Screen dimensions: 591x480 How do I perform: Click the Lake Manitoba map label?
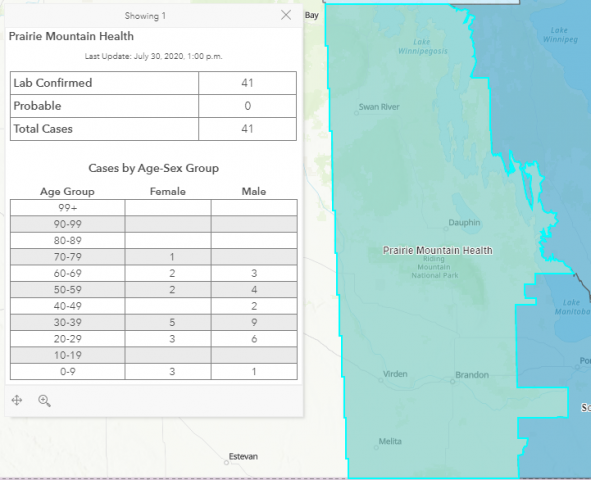click(x=572, y=307)
